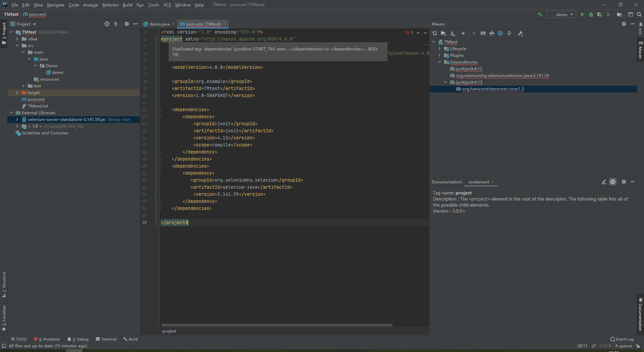Generate sources and update folders in Maven
The width and height of the screenshot is (644, 352).
[443, 33]
